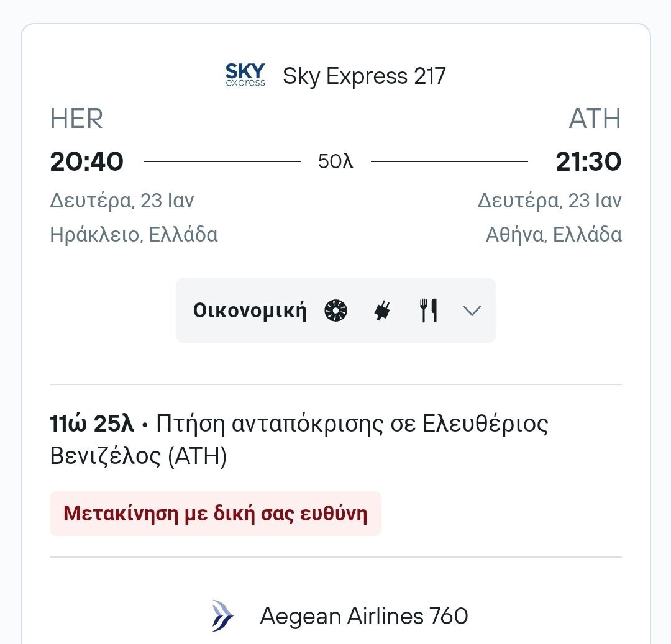Click the 50λ flight duration label
This screenshot has width=671, height=644.
335,161
